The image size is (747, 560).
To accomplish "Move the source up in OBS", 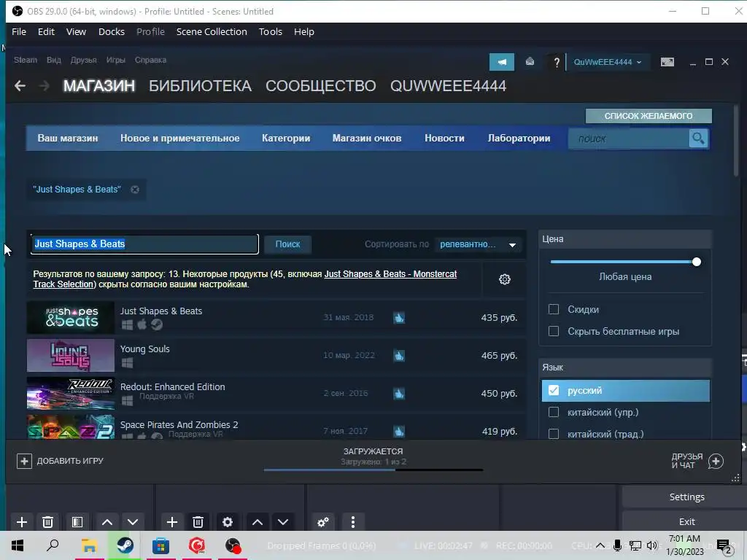I will pyautogui.click(x=258, y=522).
